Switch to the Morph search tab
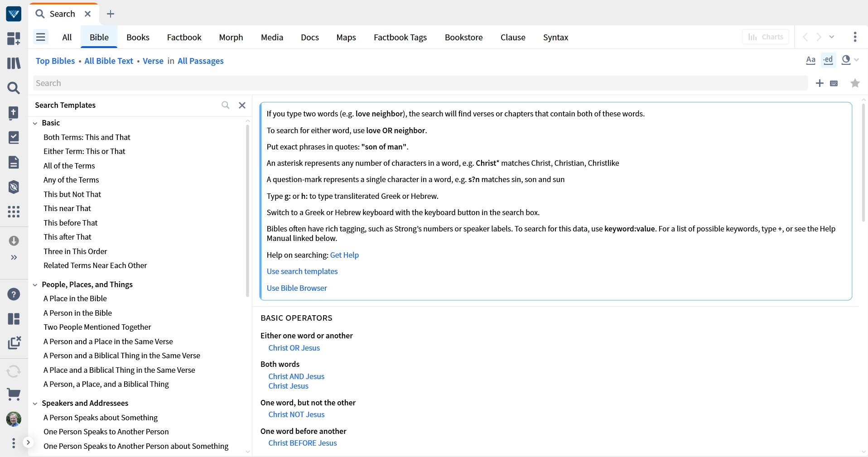 (x=231, y=37)
